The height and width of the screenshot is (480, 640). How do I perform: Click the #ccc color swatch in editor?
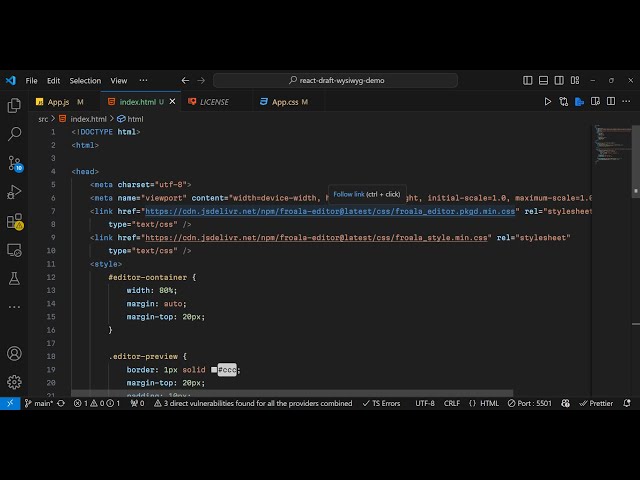pyautogui.click(x=214, y=370)
